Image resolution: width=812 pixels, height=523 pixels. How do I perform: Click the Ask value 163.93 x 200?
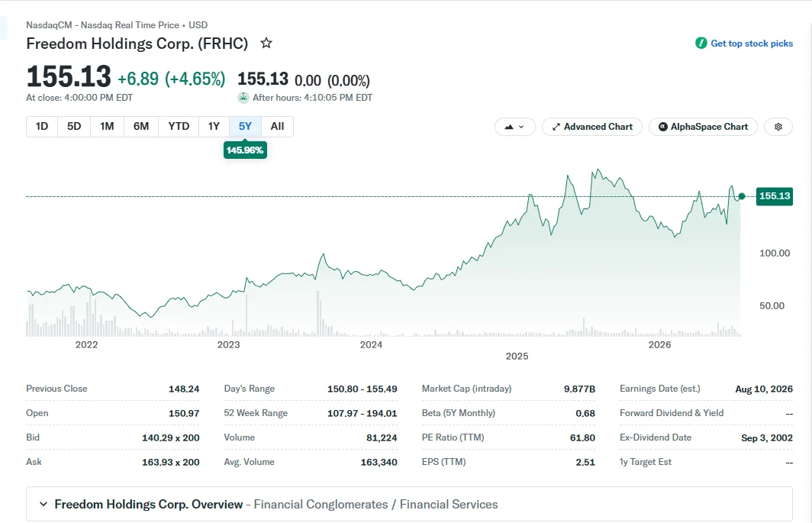(x=171, y=462)
